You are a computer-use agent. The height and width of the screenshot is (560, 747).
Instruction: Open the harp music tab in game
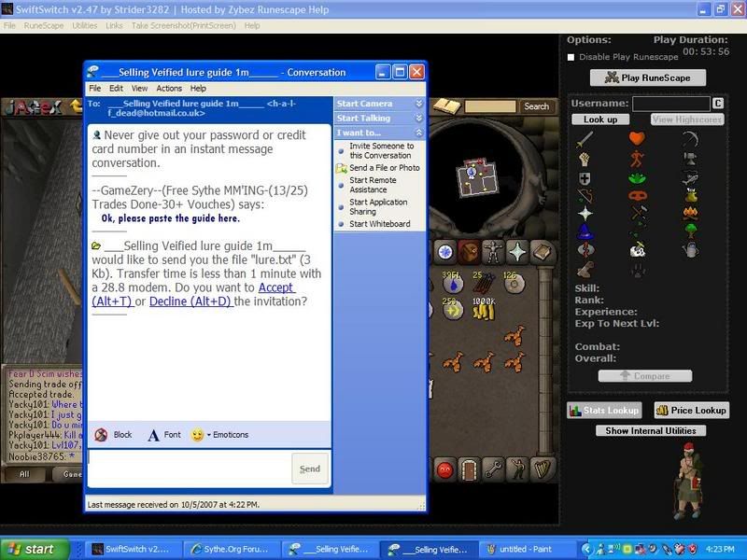coord(543,470)
